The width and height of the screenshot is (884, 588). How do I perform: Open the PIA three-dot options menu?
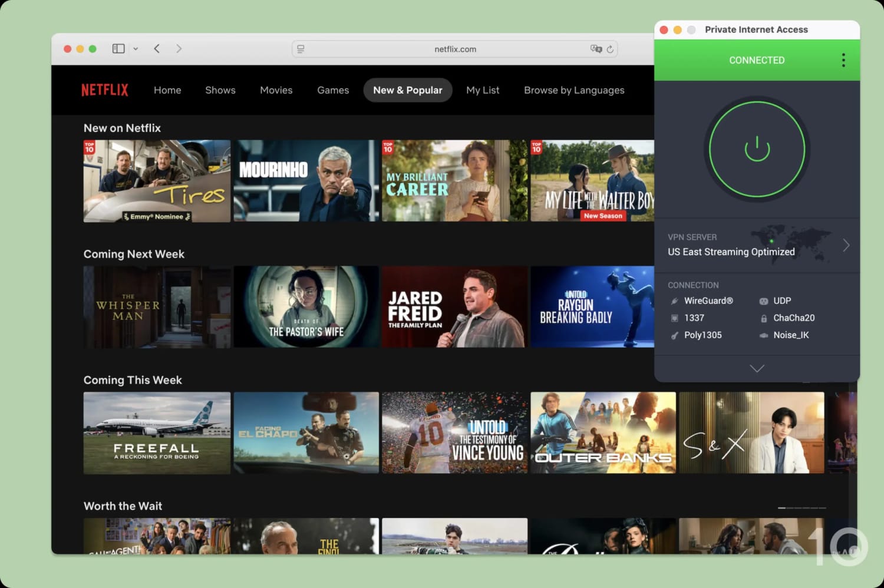(x=843, y=60)
